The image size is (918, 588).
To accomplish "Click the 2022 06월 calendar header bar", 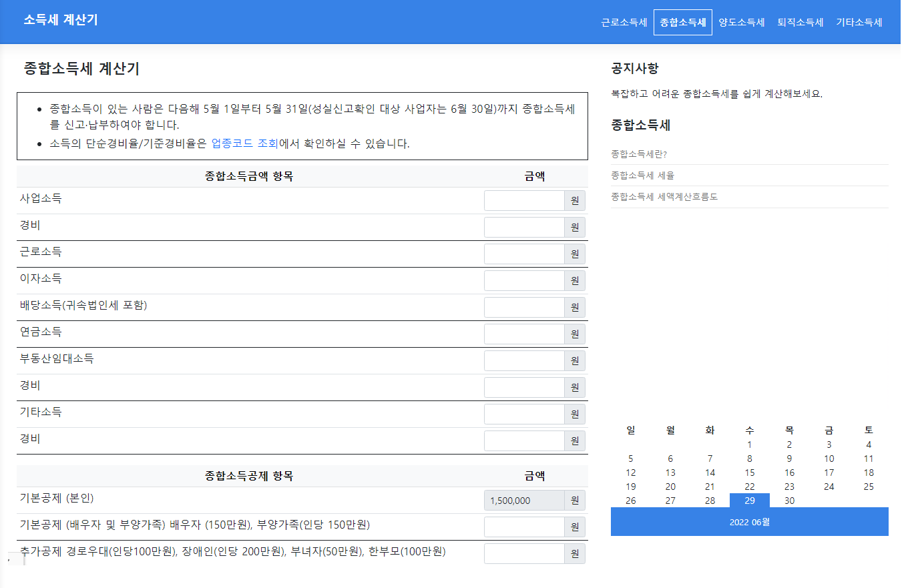I will [x=750, y=522].
